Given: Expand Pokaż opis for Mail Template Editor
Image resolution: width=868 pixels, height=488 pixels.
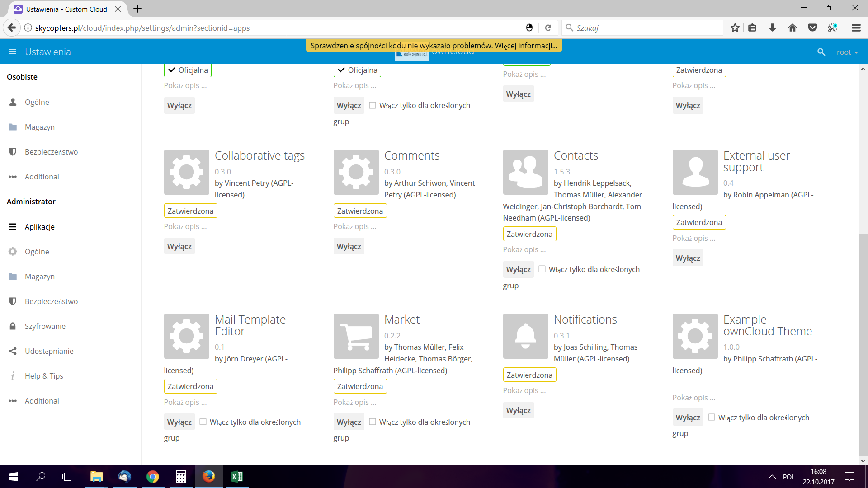Looking at the screenshot, I should click(x=185, y=402).
